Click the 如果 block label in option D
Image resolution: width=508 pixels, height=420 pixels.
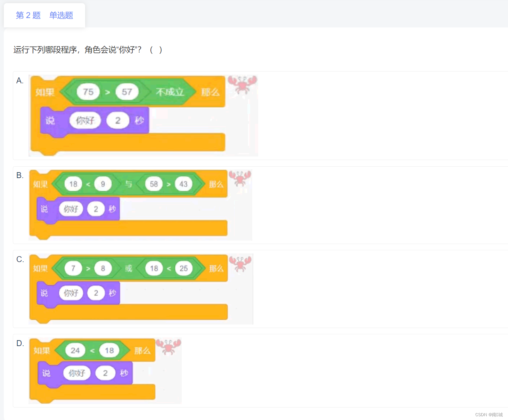click(x=42, y=351)
